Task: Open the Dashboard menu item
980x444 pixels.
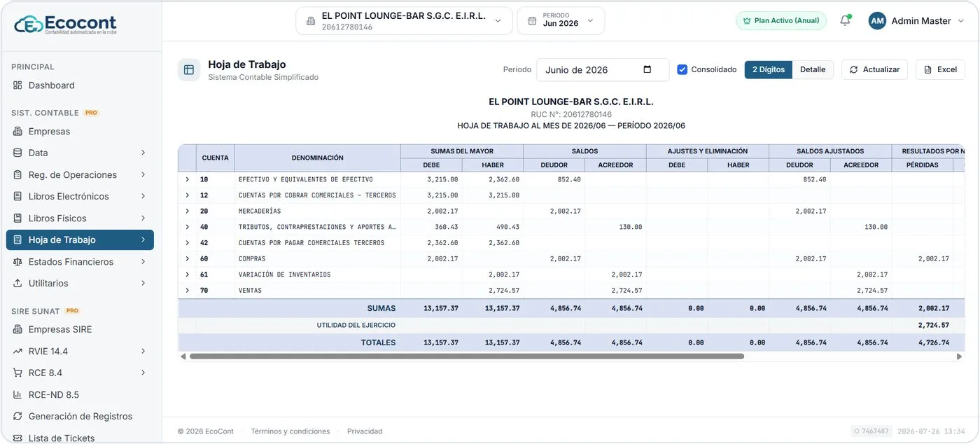Action: (x=80, y=85)
